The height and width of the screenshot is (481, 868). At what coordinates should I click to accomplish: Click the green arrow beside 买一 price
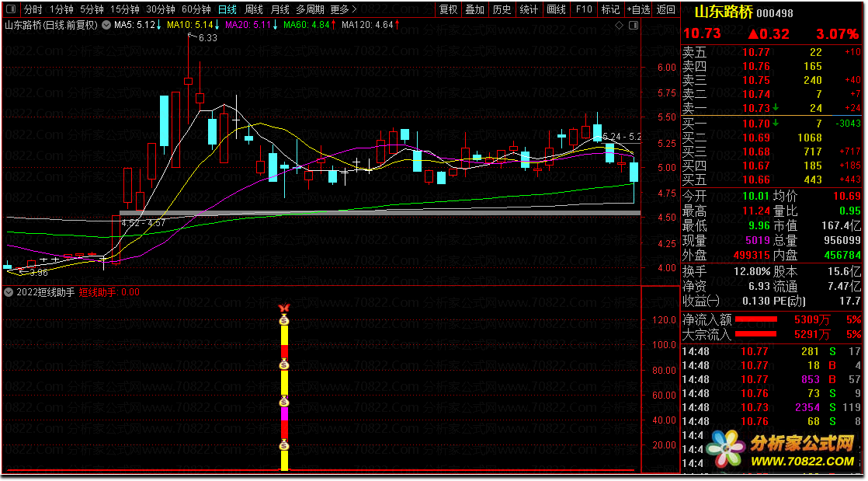tap(777, 123)
